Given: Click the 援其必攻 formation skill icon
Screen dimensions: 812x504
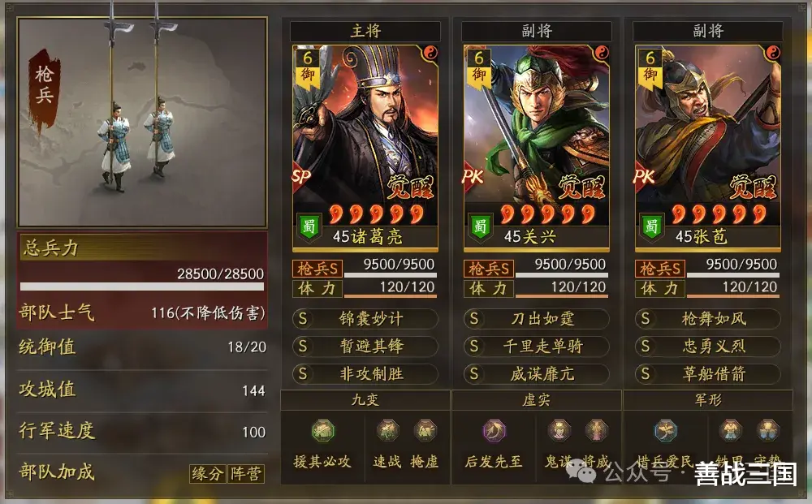Looking at the screenshot, I should click(323, 430).
